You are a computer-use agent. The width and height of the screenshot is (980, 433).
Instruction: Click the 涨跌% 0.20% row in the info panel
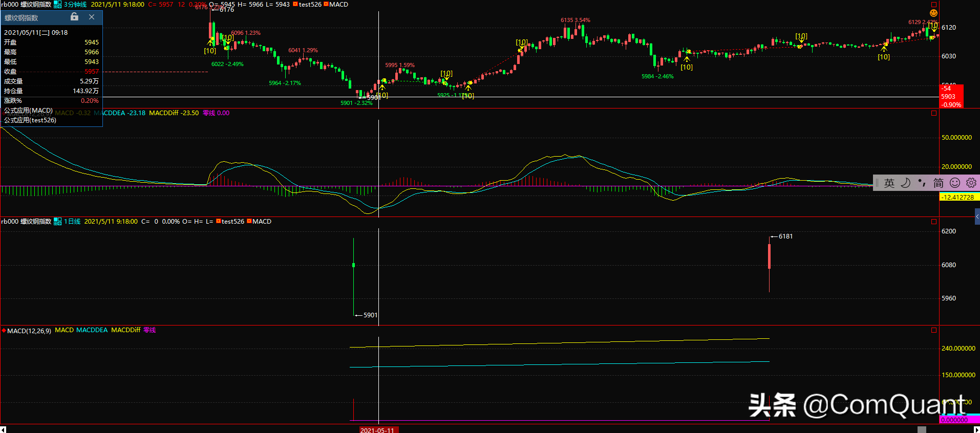(x=51, y=101)
